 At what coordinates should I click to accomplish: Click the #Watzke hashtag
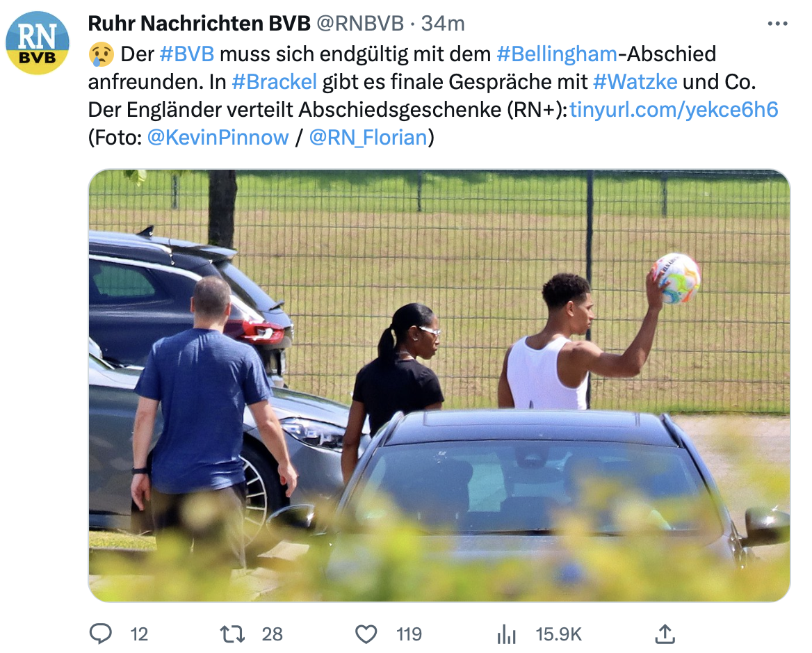coord(635,82)
